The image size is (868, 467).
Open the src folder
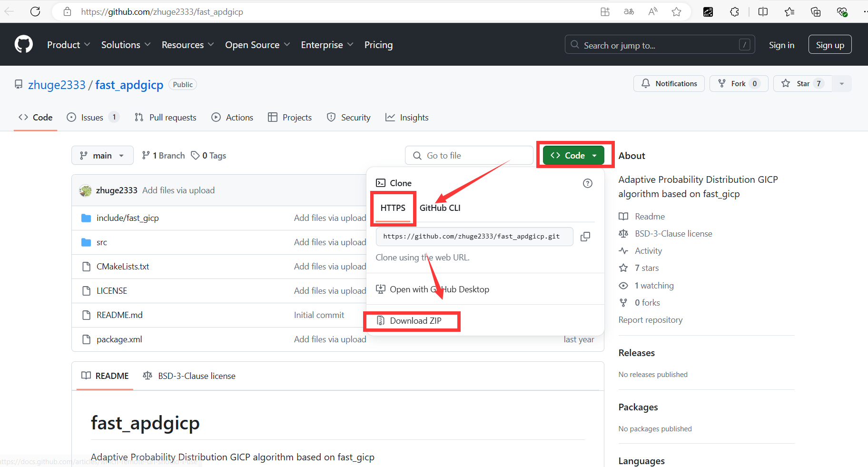pyautogui.click(x=102, y=242)
